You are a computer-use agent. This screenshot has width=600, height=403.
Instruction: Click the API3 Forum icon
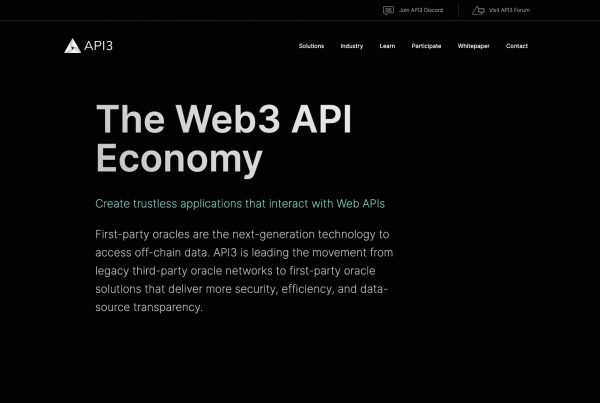(478, 10)
